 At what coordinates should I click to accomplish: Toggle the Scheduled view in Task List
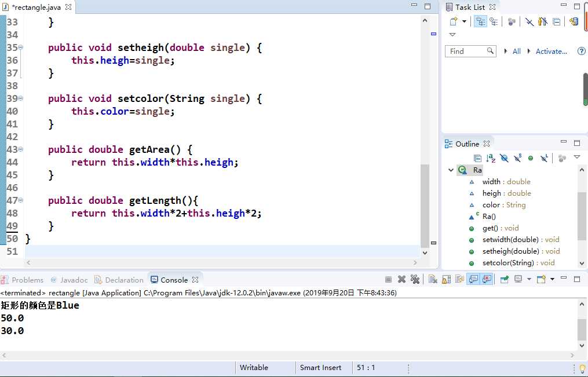pos(494,21)
